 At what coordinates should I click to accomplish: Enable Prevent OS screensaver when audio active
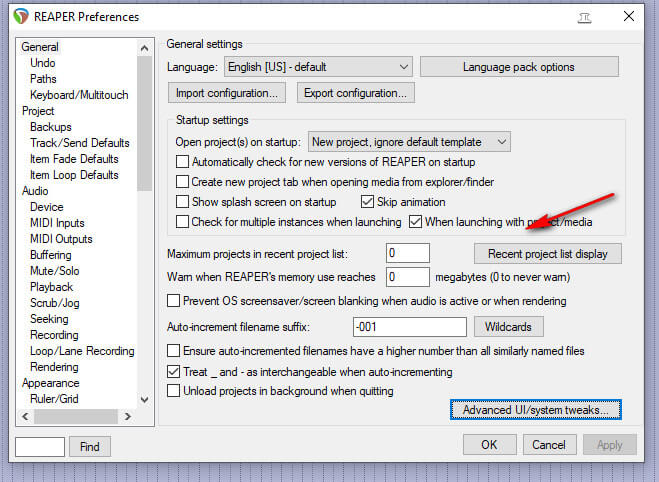(x=174, y=301)
